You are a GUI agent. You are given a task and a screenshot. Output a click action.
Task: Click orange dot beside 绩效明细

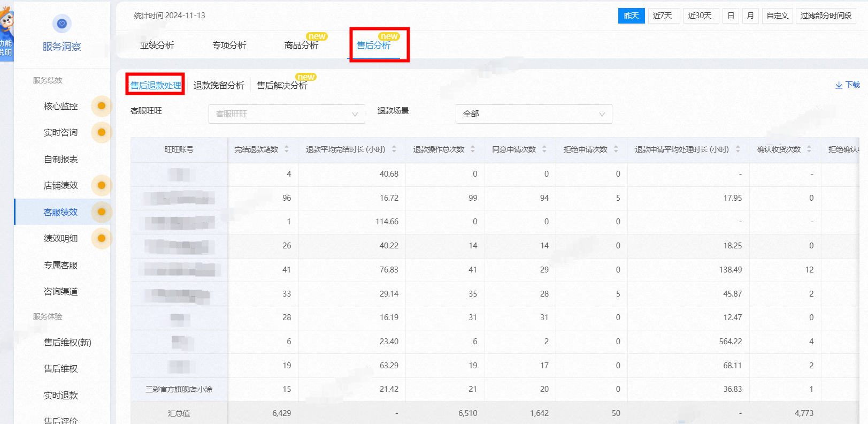pos(102,238)
